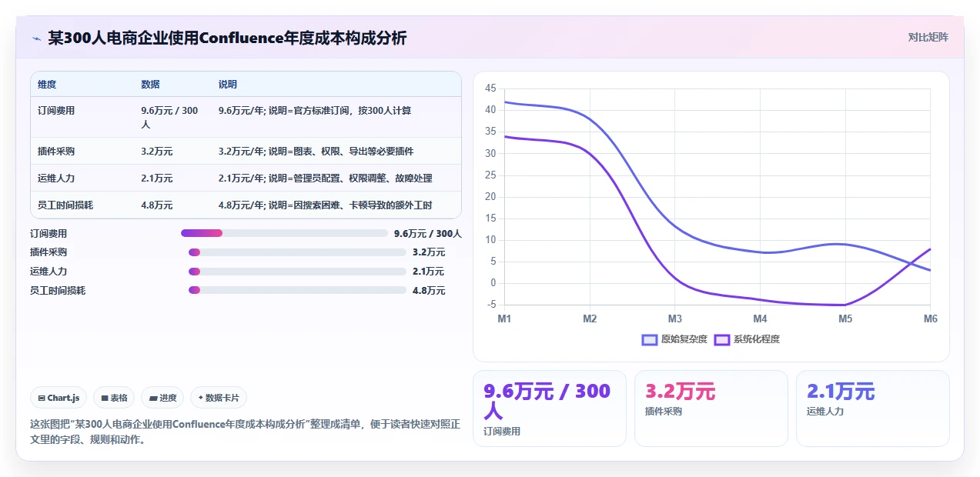
Task: Select the Chart.js tag chip
Action: click(59, 398)
